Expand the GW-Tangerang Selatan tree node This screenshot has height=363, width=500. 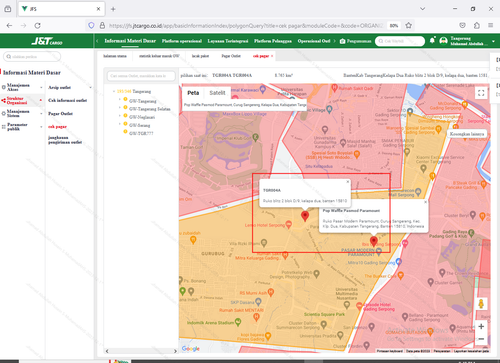(x=119, y=107)
